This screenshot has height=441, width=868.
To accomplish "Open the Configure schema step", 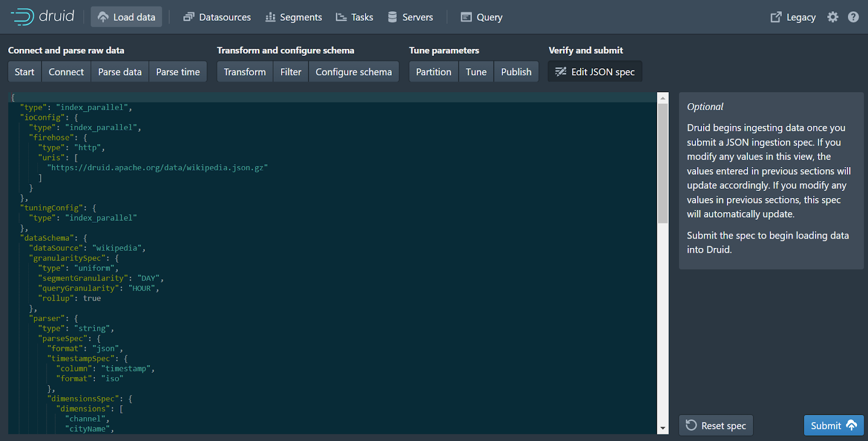I will click(354, 72).
